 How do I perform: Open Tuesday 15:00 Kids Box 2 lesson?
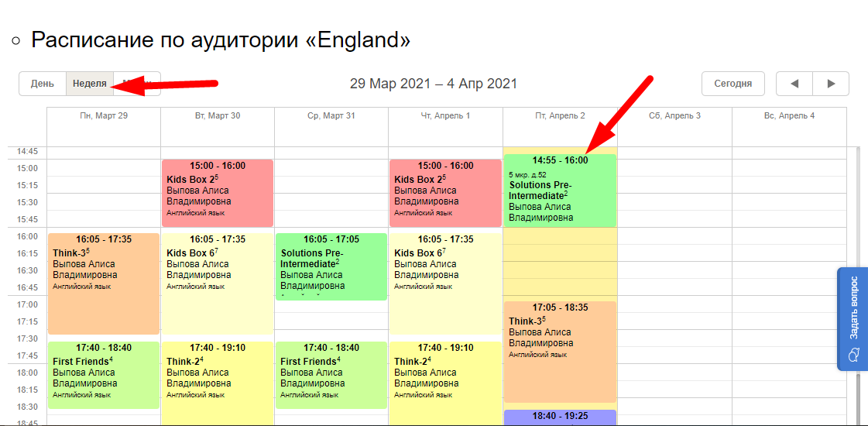click(218, 193)
